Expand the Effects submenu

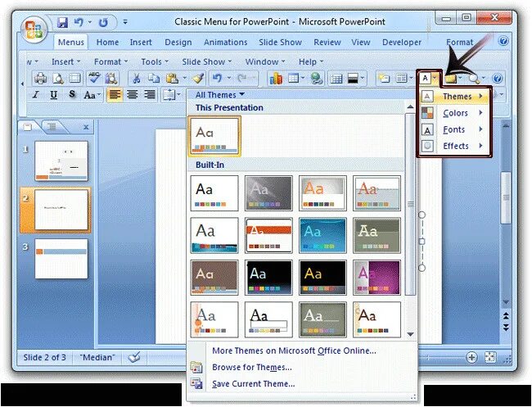454,146
